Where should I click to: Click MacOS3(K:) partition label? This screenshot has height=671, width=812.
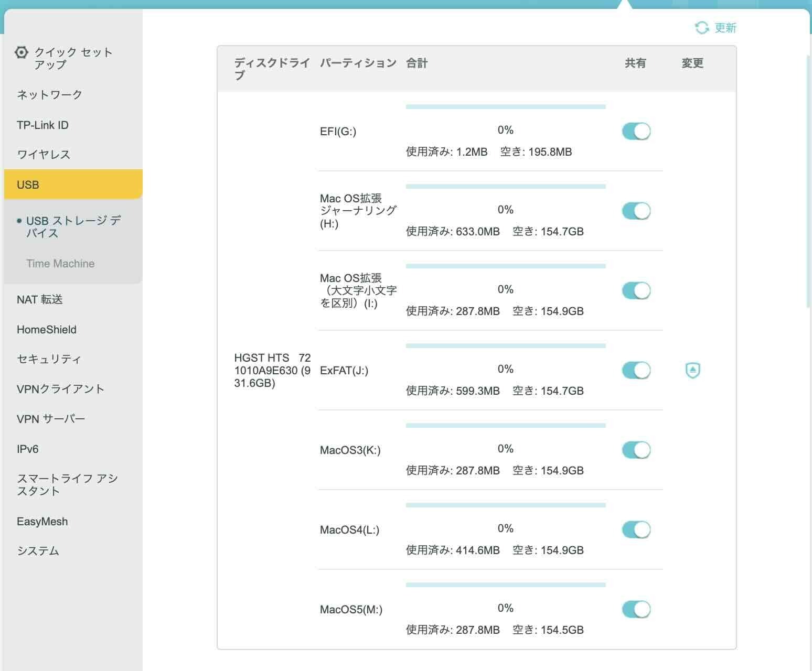(350, 450)
